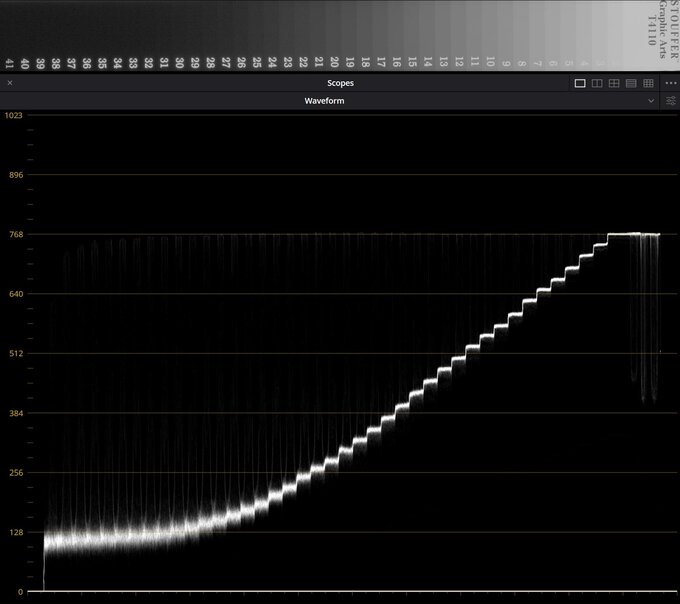Screen dimensions: 680x604
Task: Click the 0 scale label
Action: coord(20,592)
